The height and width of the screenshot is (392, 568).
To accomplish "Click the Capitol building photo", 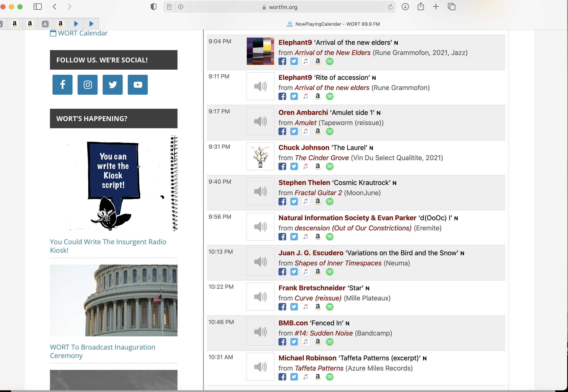I will point(114,300).
